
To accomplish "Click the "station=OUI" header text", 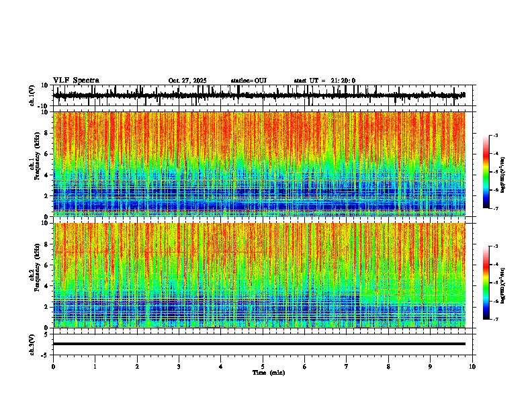I will (249, 81).
